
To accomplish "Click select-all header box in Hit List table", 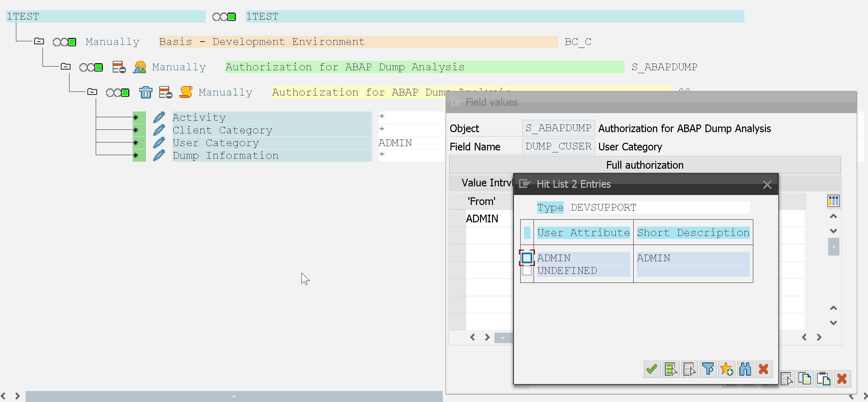I will coord(527,232).
